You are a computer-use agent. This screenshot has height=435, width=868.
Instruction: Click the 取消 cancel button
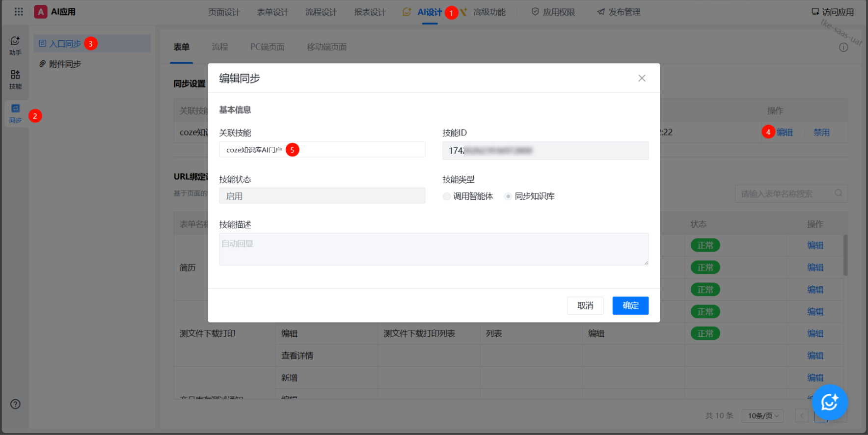[x=585, y=305]
